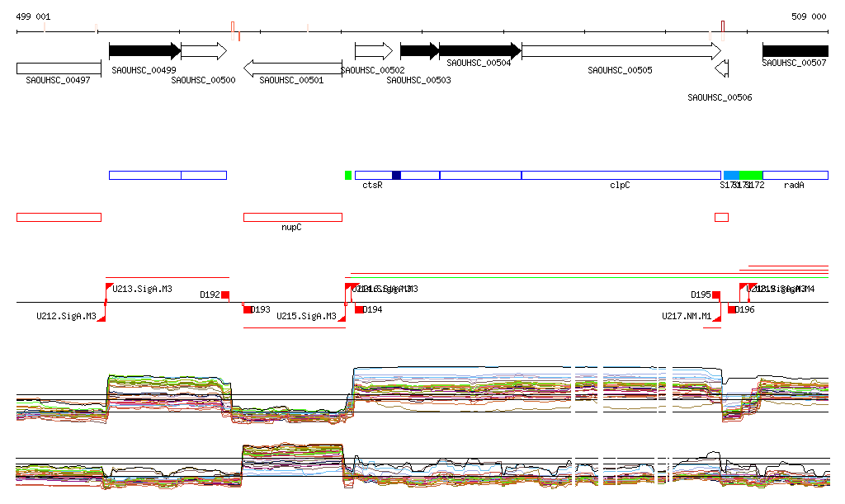The image size is (845, 504).
Task: Click the small green square before ctsR
Action: tap(348, 175)
